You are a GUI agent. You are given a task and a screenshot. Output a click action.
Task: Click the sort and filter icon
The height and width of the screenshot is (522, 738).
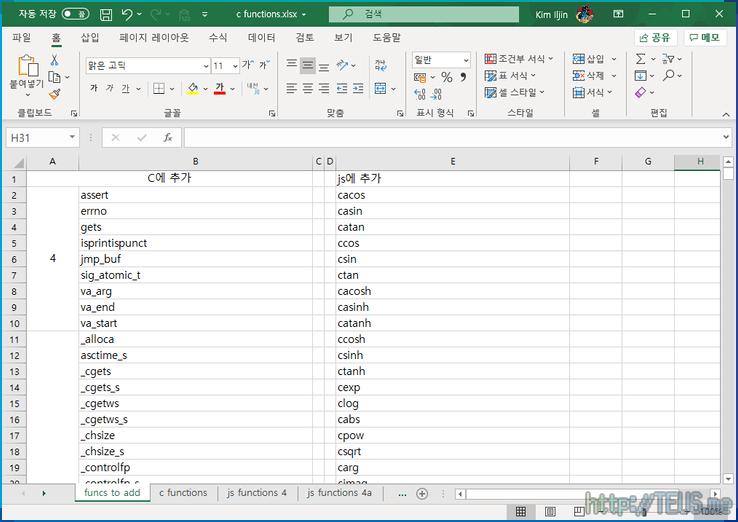click(668, 59)
